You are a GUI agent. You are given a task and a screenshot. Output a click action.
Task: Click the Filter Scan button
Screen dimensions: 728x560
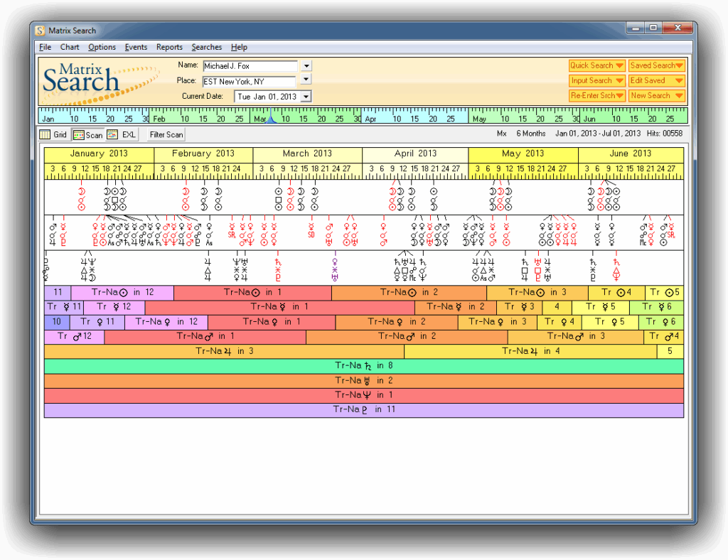coord(165,134)
